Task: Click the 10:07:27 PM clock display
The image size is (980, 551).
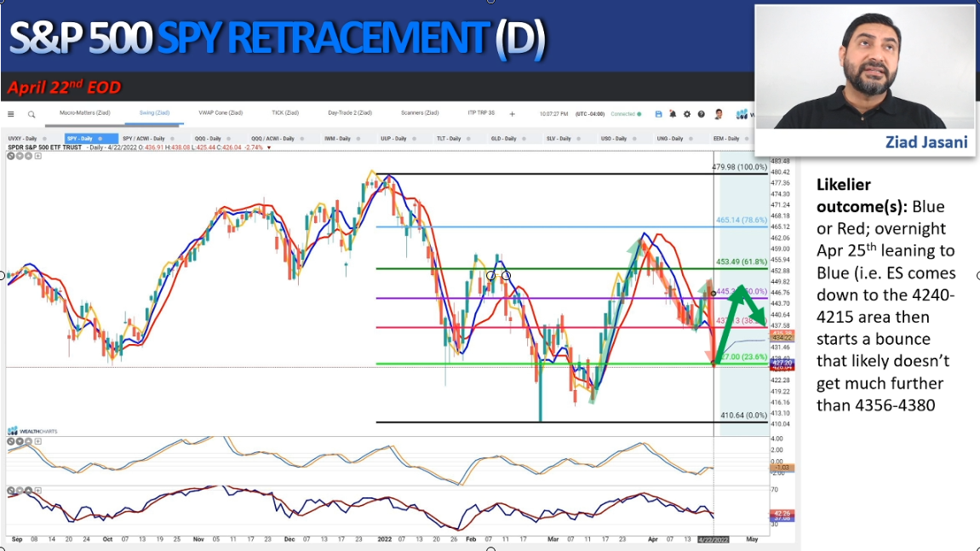Action: (553, 114)
